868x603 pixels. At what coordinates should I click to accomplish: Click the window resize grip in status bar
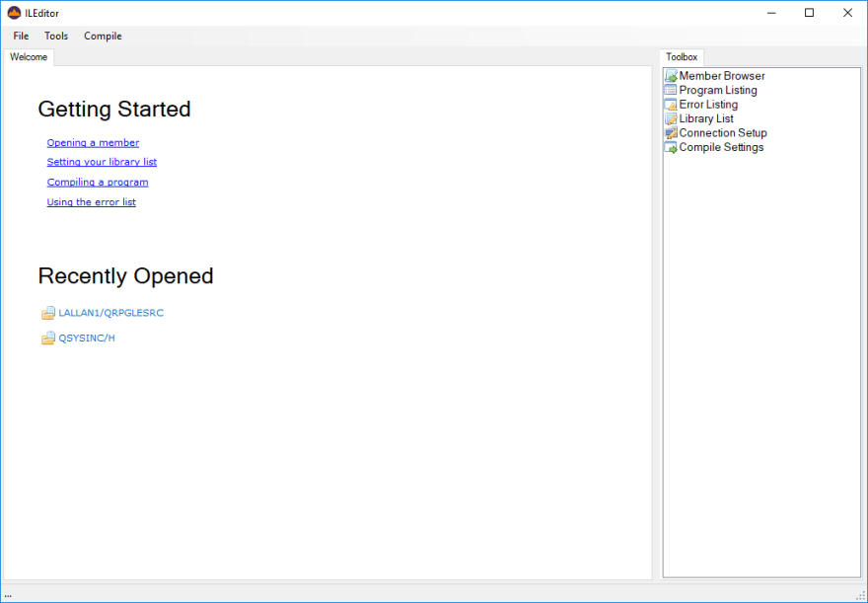(862, 596)
